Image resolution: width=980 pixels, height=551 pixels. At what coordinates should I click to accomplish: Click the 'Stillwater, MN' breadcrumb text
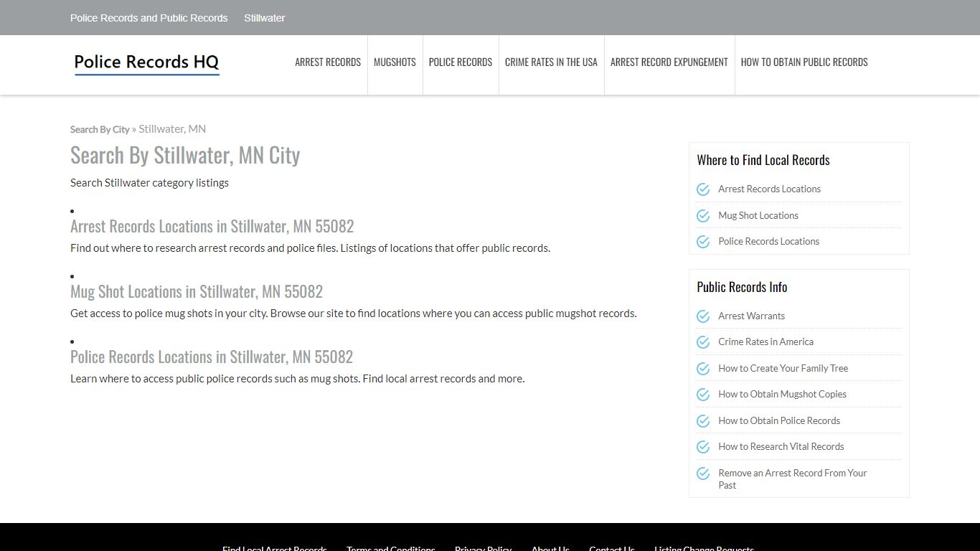(x=172, y=129)
